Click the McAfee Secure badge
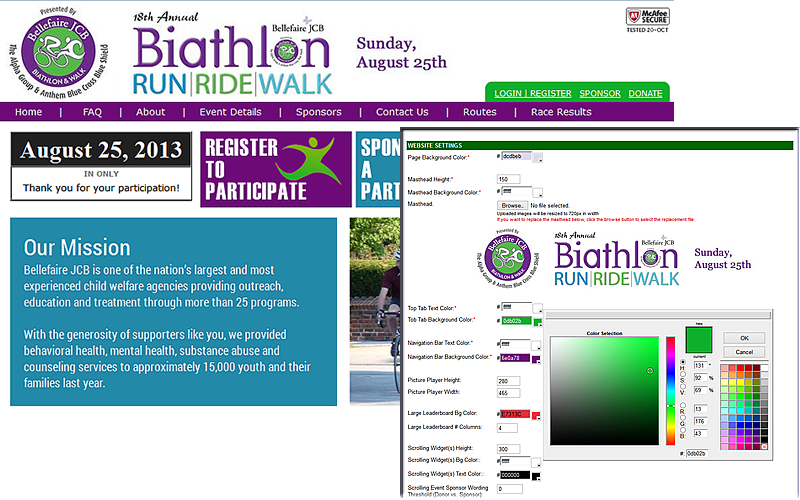Image resolution: width=800 pixels, height=500 pixels. pyautogui.click(x=647, y=21)
